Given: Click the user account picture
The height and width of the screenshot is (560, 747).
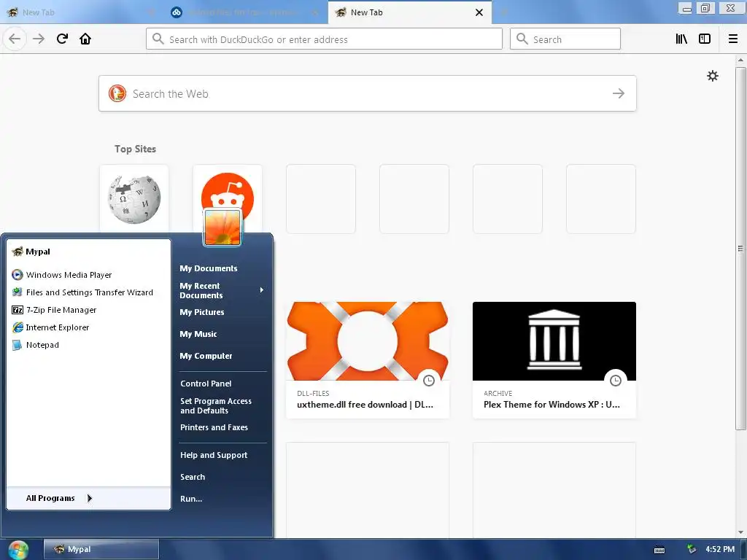Looking at the screenshot, I should (222, 227).
